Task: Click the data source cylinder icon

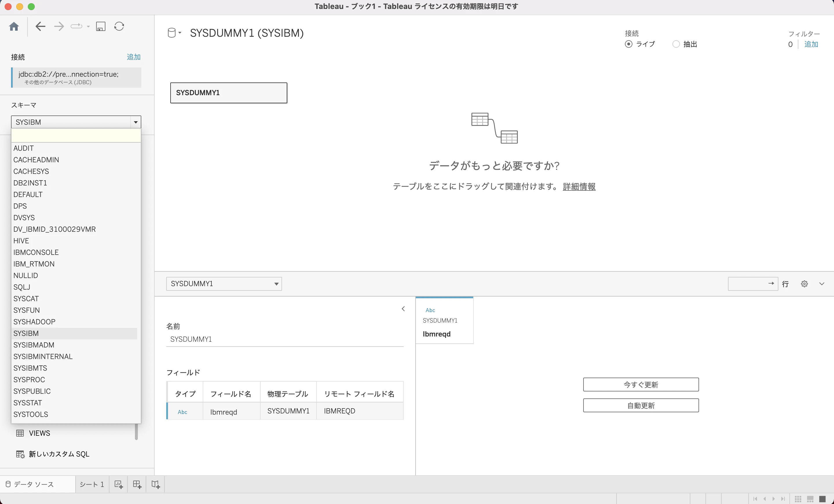Action: pyautogui.click(x=172, y=33)
